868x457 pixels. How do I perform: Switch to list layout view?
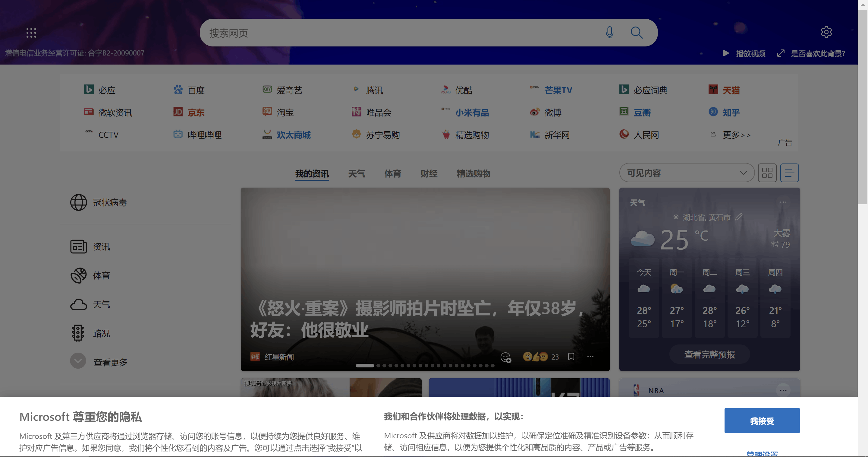[x=789, y=173]
